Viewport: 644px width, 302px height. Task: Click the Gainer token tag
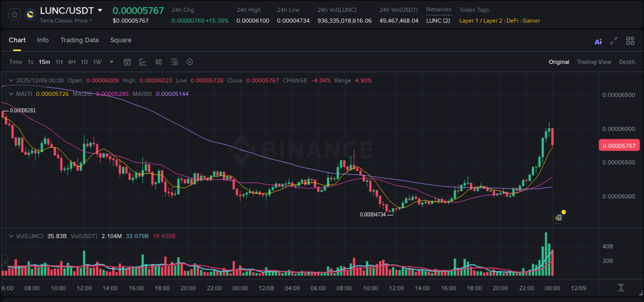coord(531,21)
